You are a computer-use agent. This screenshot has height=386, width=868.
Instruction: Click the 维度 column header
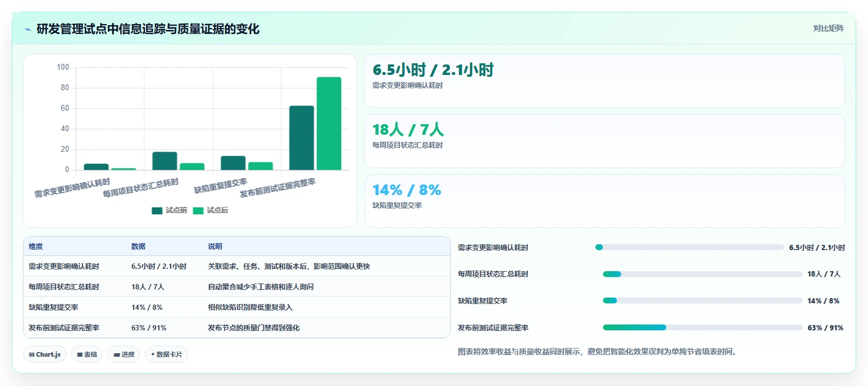(x=36, y=247)
